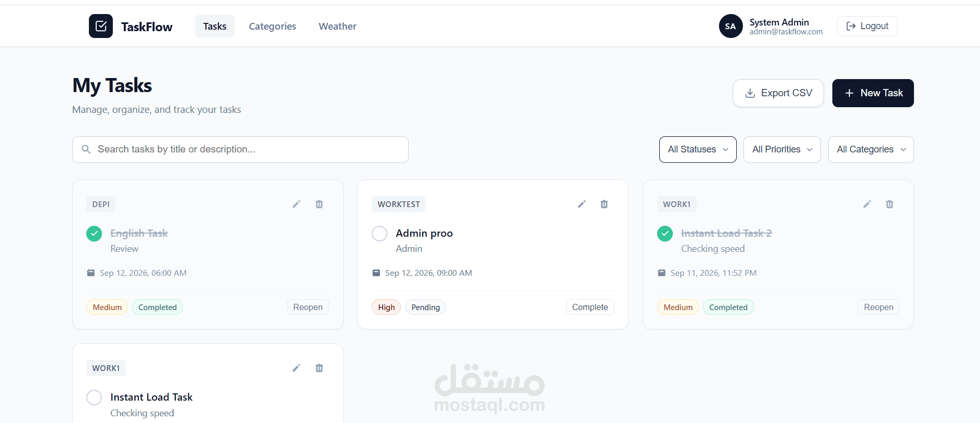Click pencil icon on Instant Load Task card

click(x=296, y=368)
